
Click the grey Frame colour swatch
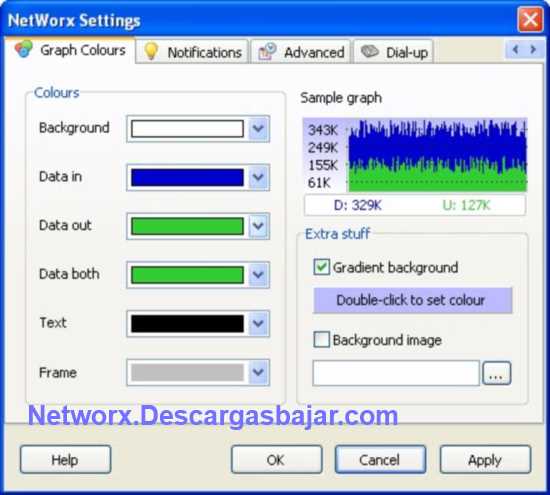tap(187, 372)
